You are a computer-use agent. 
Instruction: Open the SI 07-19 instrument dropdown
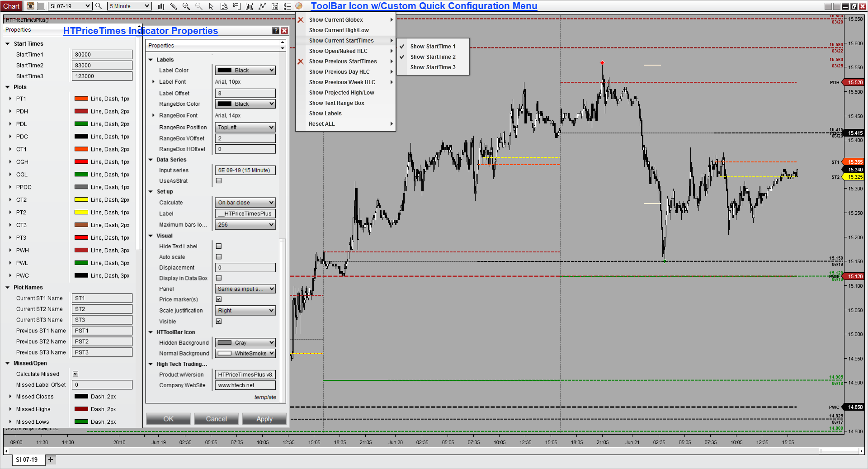click(x=70, y=6)
